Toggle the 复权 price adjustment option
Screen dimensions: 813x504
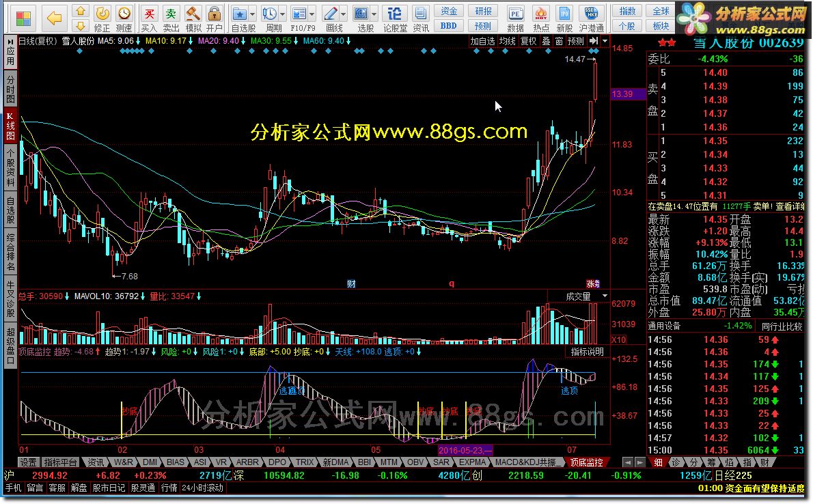(x=529, y=41)
